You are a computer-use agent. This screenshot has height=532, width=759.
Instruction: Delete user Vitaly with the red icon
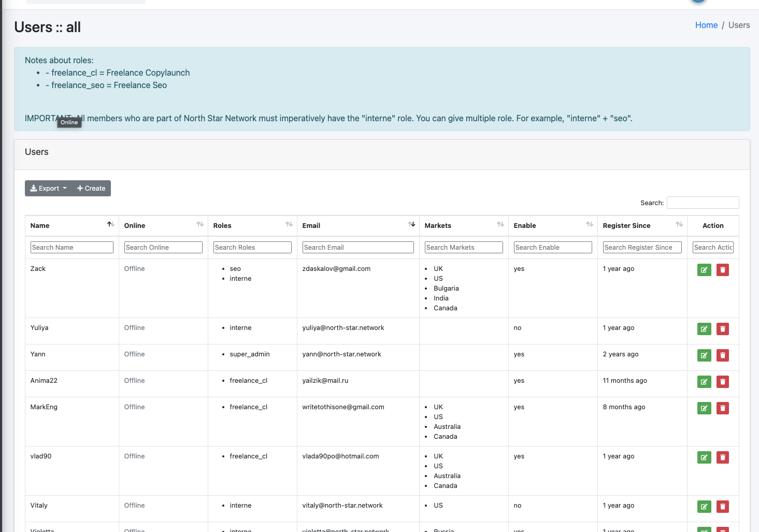click(x=722, y=507)
